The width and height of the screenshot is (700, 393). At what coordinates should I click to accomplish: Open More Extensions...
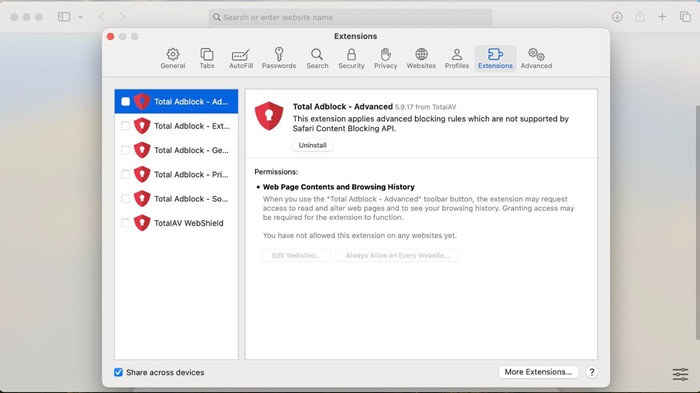point(538,372)
